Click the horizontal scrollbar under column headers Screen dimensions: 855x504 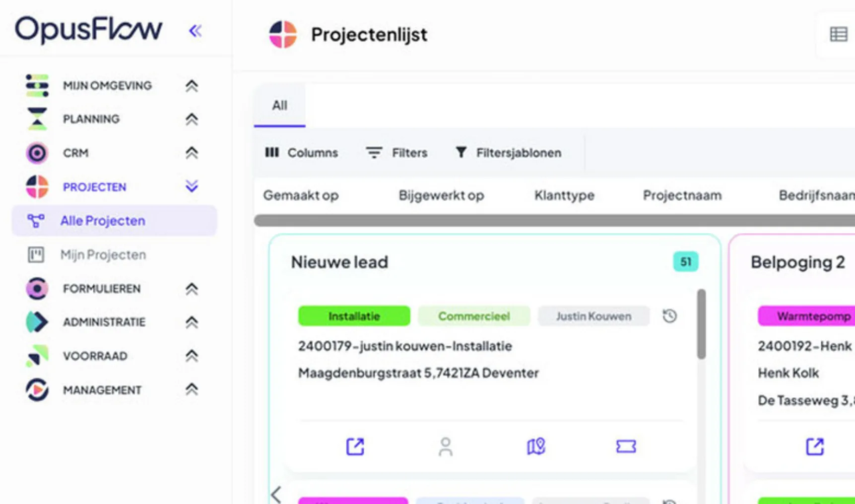coord(554,221)
